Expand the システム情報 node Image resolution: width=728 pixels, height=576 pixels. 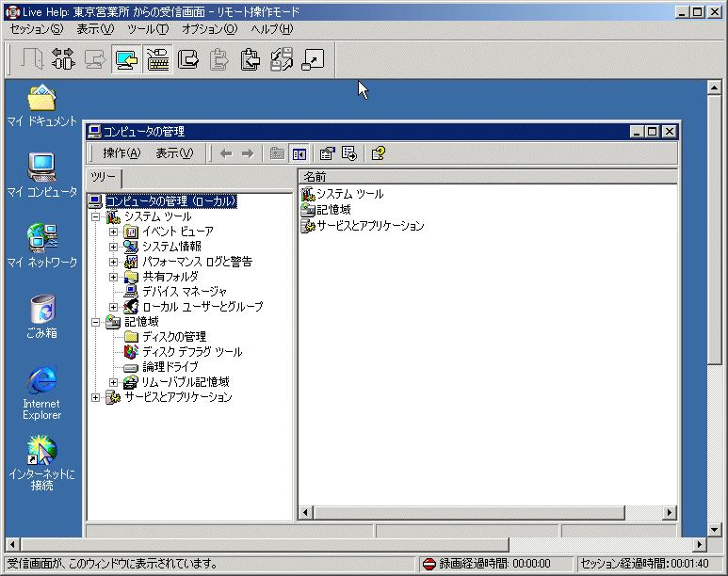click(x=113, y=247)
